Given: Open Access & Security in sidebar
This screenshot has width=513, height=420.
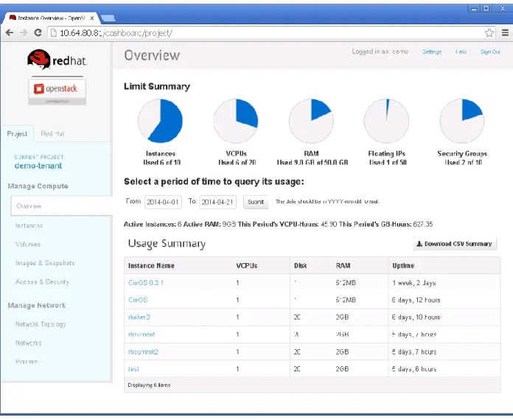Looking at the screenshot, I should (x=42, y=282).
